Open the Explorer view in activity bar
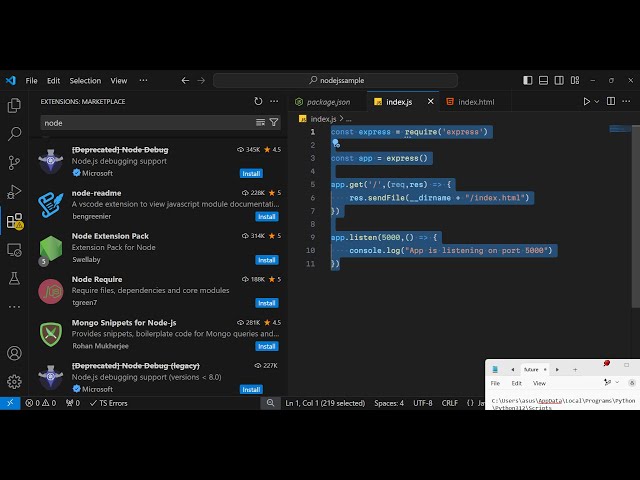 [14, 105]
